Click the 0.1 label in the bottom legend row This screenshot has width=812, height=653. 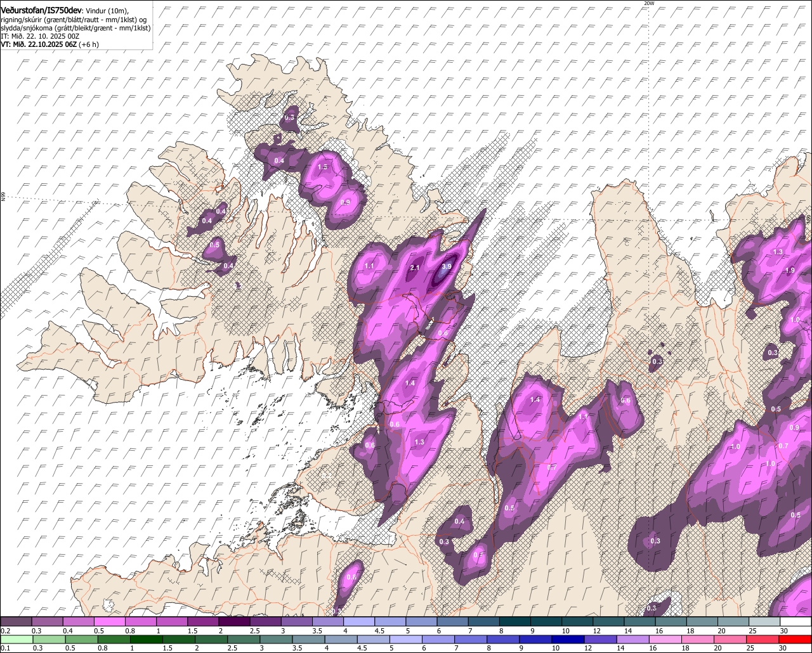click(6, 648)
